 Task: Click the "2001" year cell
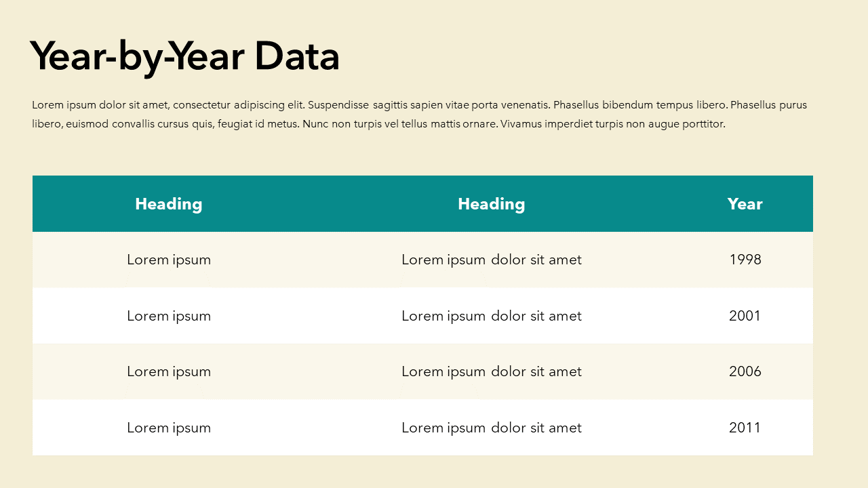pyautogui.click(x=745, y=316)
